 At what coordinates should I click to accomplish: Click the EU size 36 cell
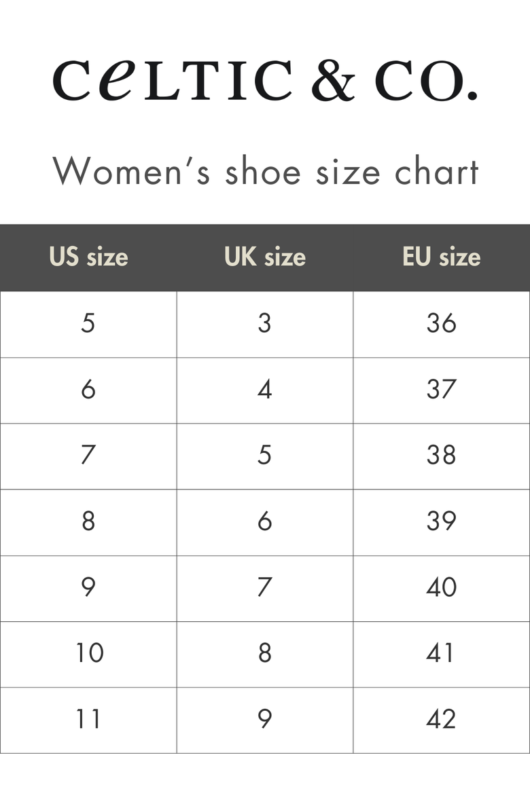442,323
